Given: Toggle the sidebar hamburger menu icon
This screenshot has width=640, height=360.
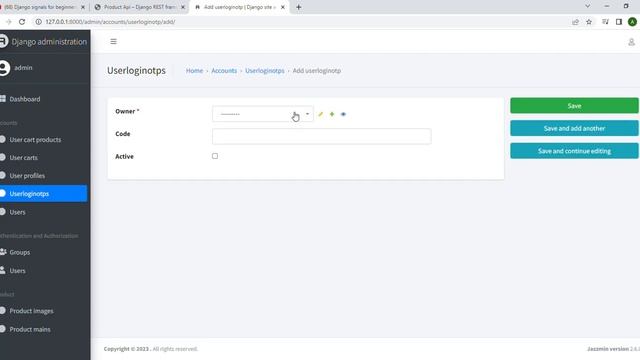Looking at the screenshot, I should 113,42.
